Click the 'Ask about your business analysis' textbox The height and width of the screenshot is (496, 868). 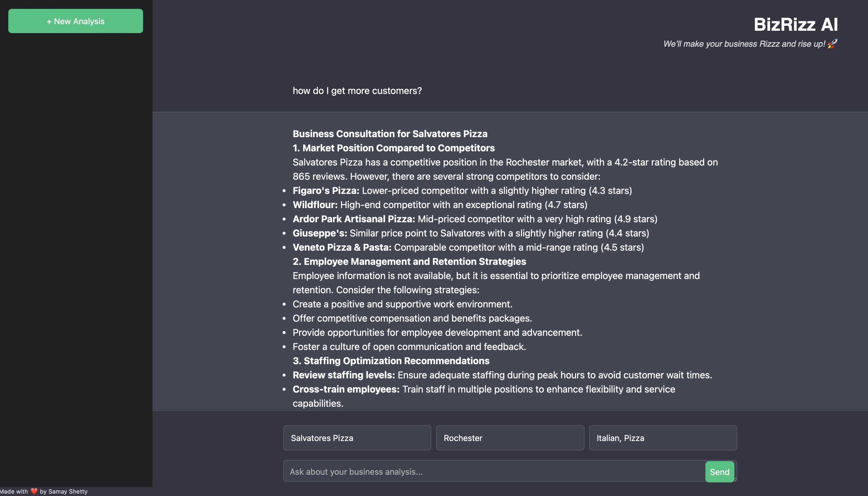[493, 471]
